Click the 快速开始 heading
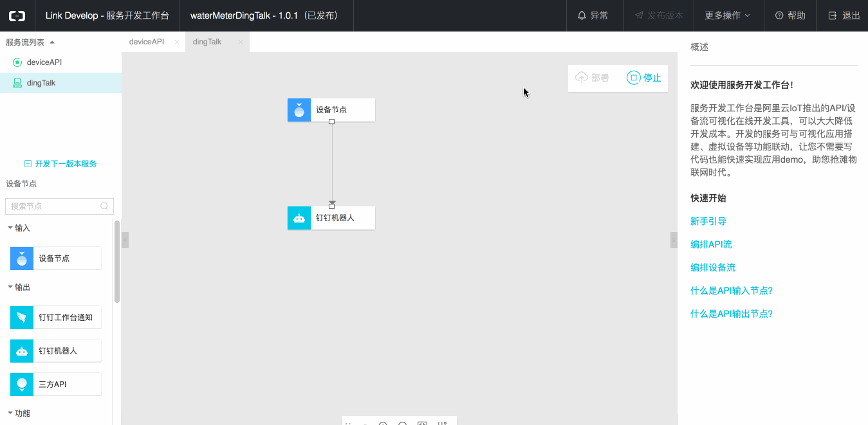This screenshot has width=868, height=425. (x=708, y=198)
